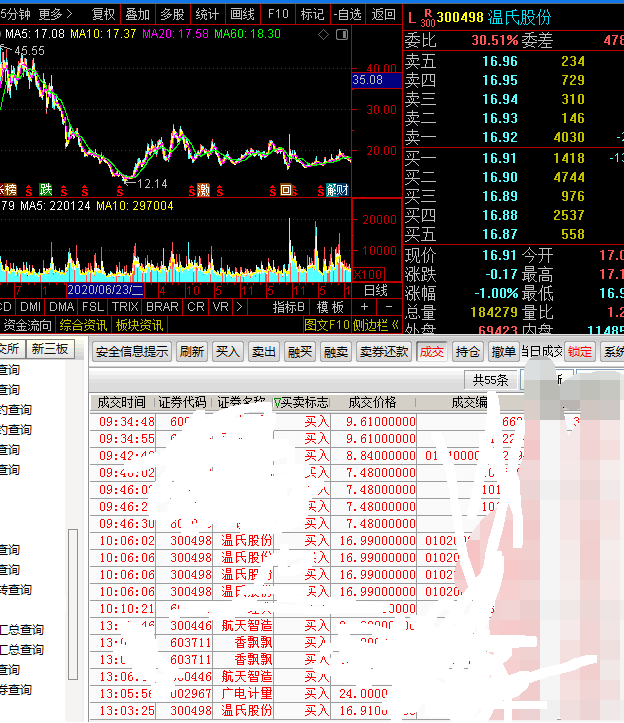Click the 安全信息提示 button
Viewport: 624px width, 723px height.
click(x=132, y=352)
